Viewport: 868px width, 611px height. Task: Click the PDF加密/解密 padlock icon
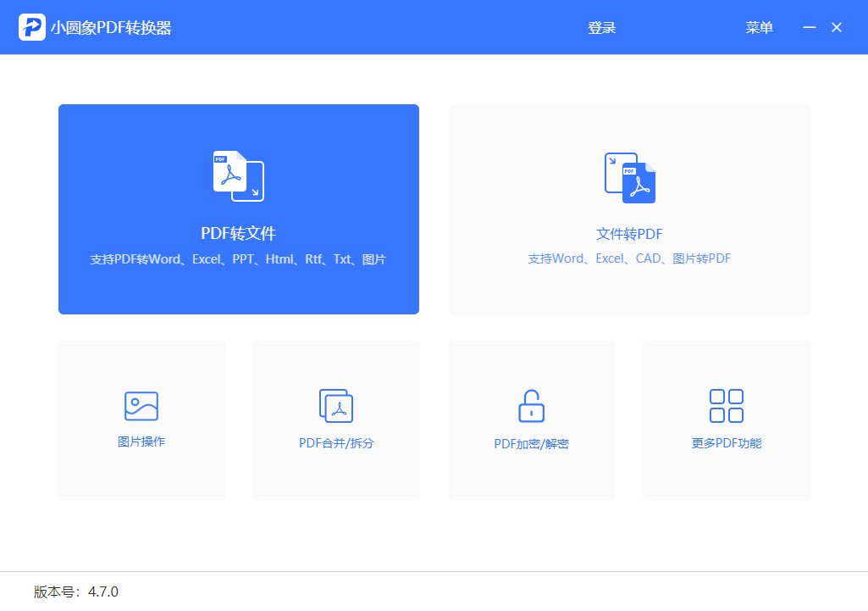point(531,405)
